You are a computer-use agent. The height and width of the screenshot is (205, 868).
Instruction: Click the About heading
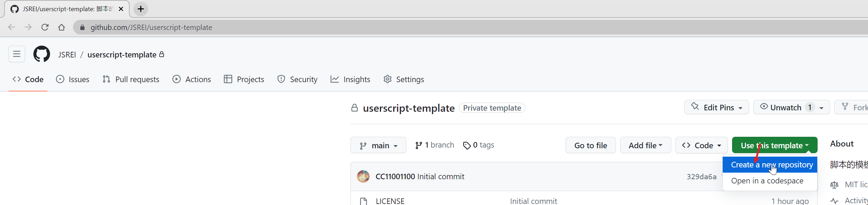click(x=842, y=144)
